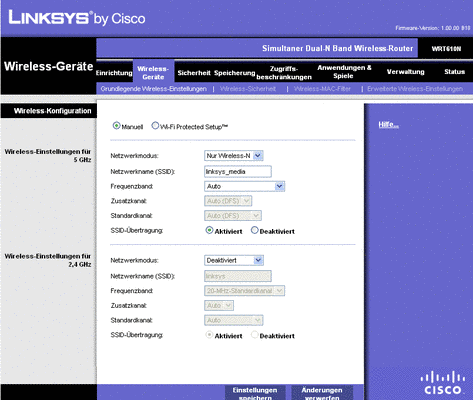Click the Einstellungen speichern button
The image size is (473, 400).
(x=255, y=393)
